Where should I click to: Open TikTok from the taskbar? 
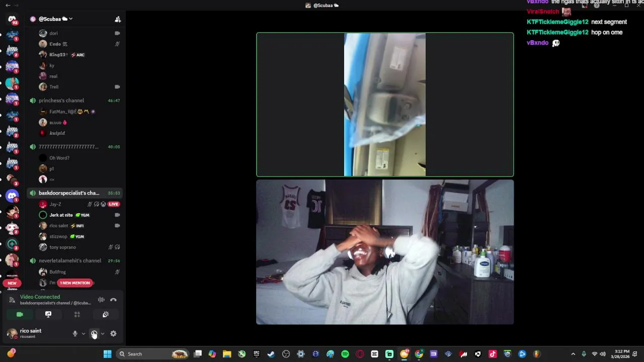pos(493,354)
